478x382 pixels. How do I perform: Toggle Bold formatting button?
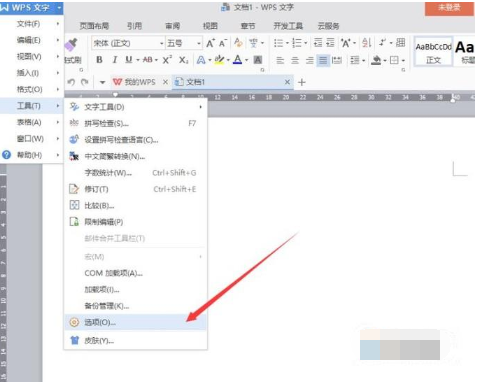click(x=99, y=60)
